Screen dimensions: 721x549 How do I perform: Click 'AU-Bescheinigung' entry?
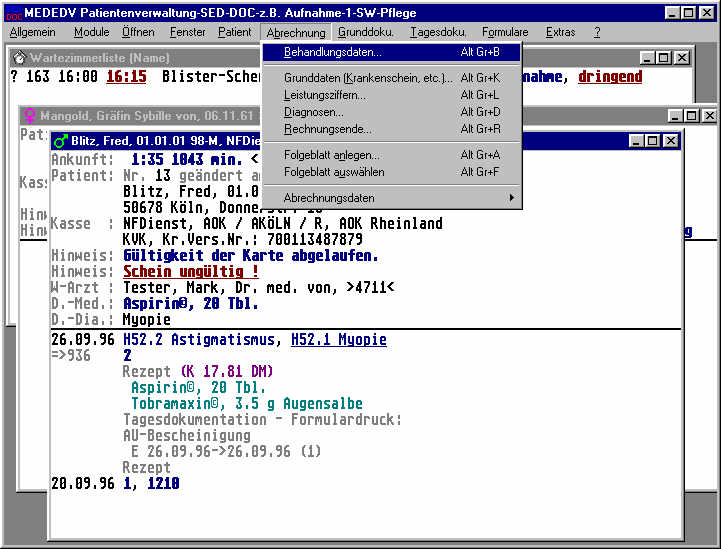pos(187,435)
